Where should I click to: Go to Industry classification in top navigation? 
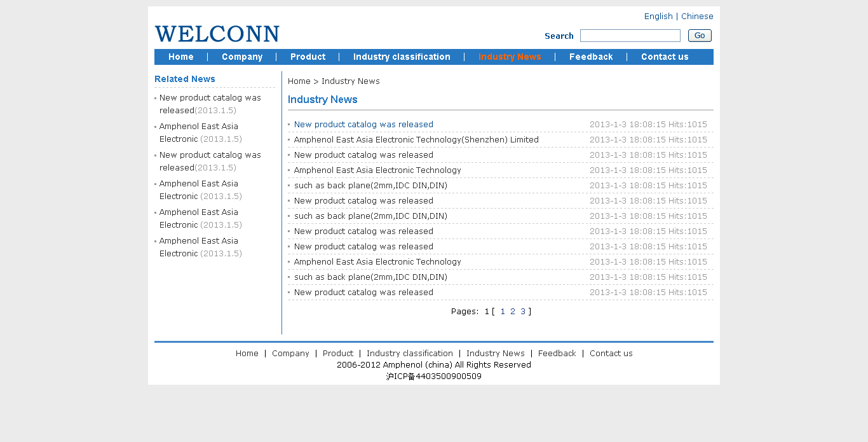point(402,57)
